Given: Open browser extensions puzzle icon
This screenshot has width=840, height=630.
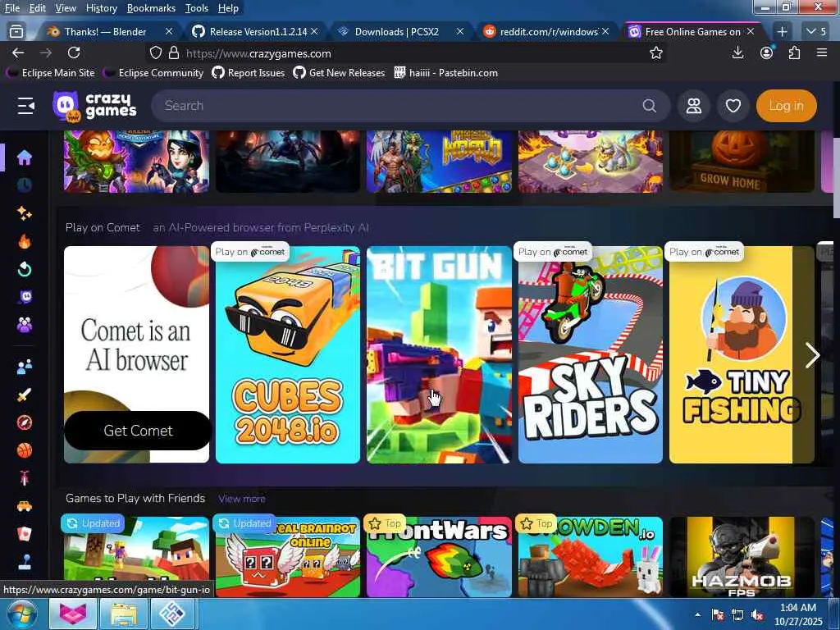Looking at the screenshot, I should pos(794,52).
